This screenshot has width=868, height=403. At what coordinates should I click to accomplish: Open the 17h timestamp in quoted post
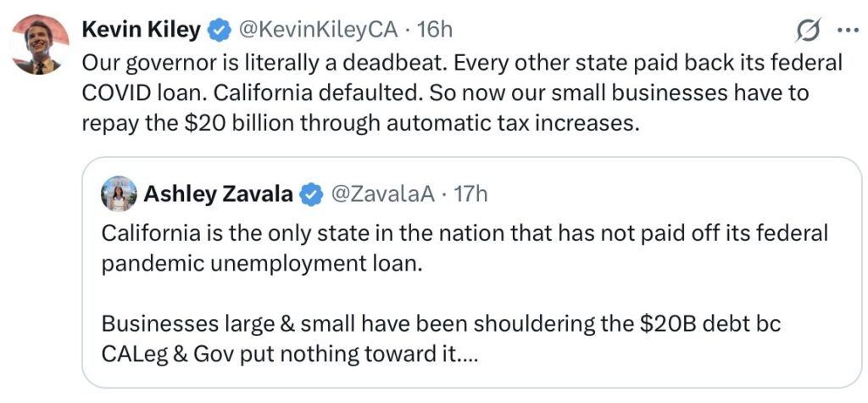[x=470, y=194]
